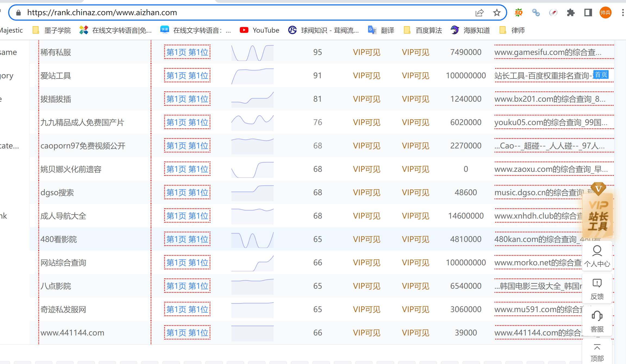Image resolution: width=626 pixels, height=364 pixels.
Task: Click the orange profile avatar icon
Action: (605, 13)
